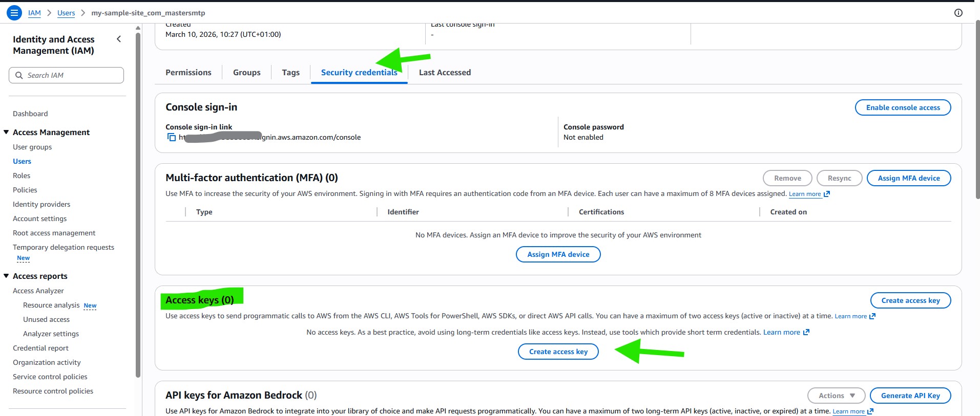Open the hamburger navigation menu icon
The width and height of the screenshot is (980, 416).
[14, 13]
